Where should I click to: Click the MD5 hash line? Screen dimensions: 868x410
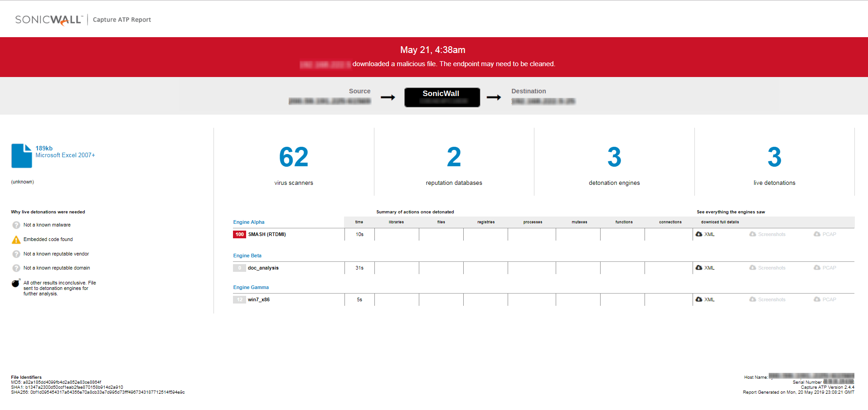[x=56, y=382]
